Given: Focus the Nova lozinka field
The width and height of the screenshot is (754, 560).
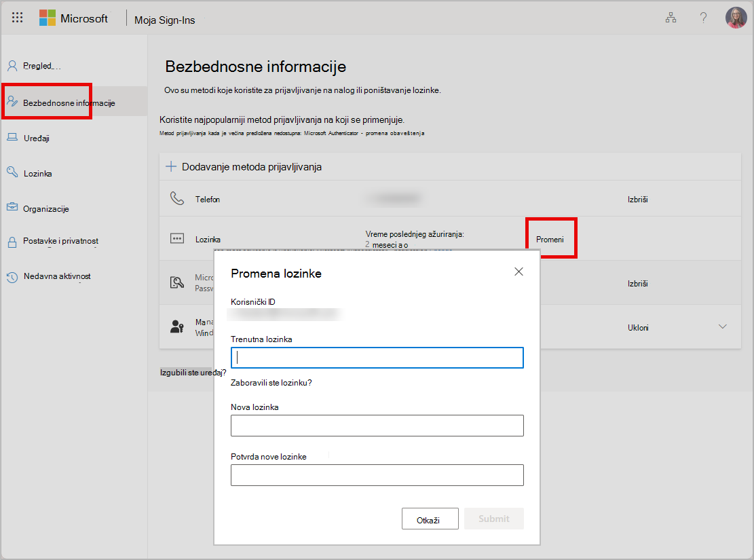Looking at the screenshot, I should click(x=377, y=426).
